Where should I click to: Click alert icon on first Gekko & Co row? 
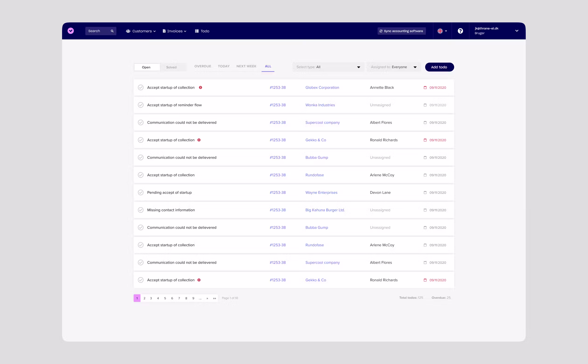tap(199, 140)
